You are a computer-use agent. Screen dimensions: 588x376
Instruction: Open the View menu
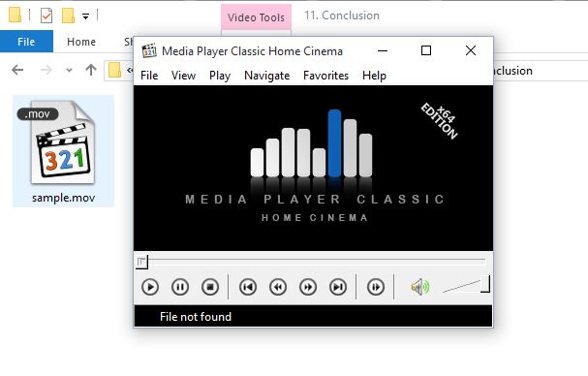(x=183, y=76)
